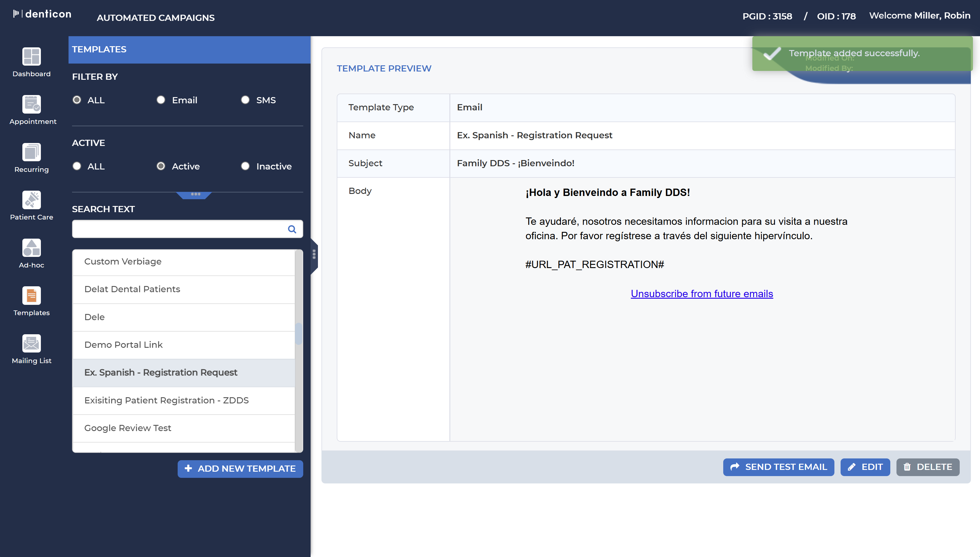Click the Add New Template button
This screenshot has width=980, height=557.
pos(240,469)
